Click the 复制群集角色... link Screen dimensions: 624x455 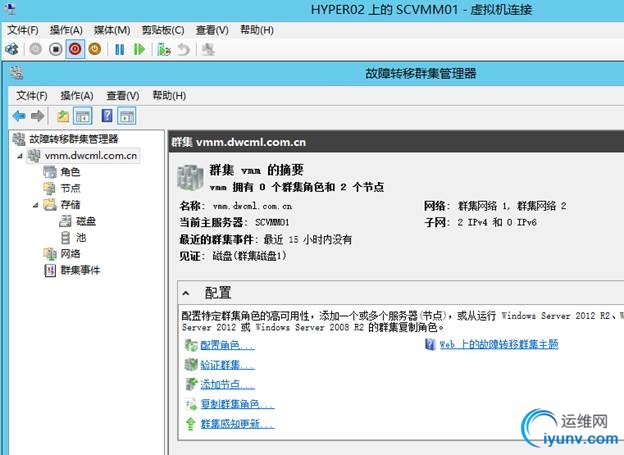(x=237, y=404)
